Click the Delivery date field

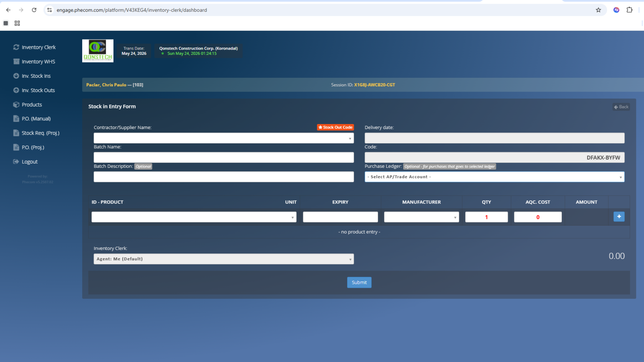coord(494,138)
